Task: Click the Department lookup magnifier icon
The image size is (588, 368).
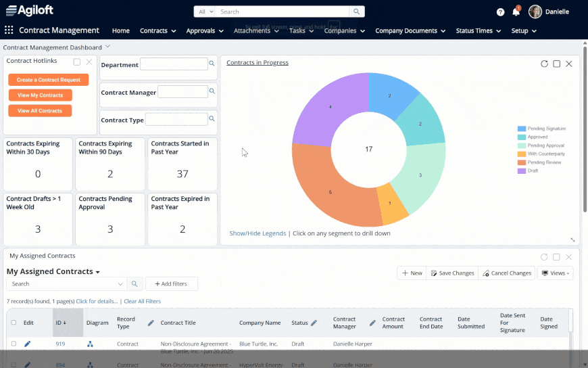Action: 212,64
